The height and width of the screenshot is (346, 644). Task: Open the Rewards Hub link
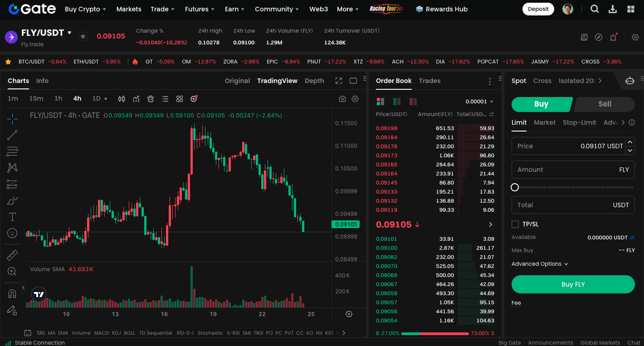442,9
